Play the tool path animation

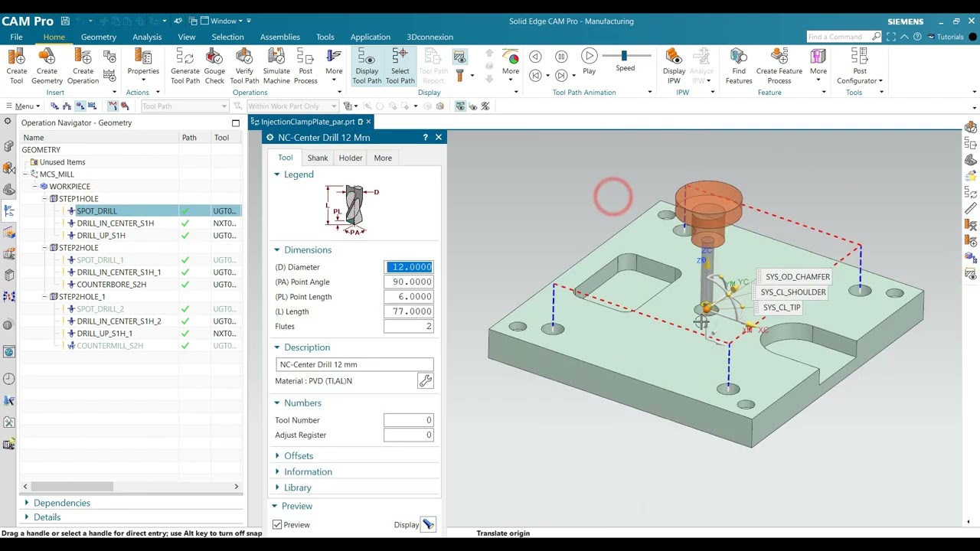pos(589,61)
